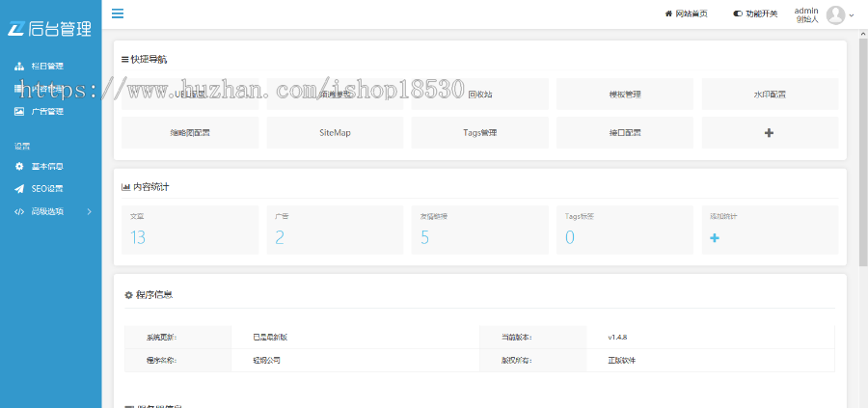Open the 模板管理 shortcut tile
This screenshot has height=408, width=868.
tap(624, 95)
